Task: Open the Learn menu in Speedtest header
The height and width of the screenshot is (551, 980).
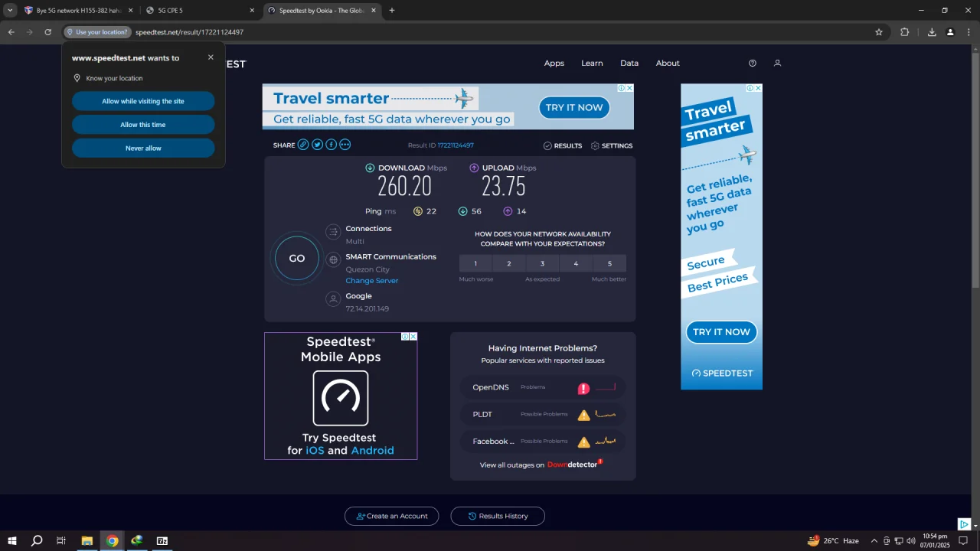Action: [592, 64]
